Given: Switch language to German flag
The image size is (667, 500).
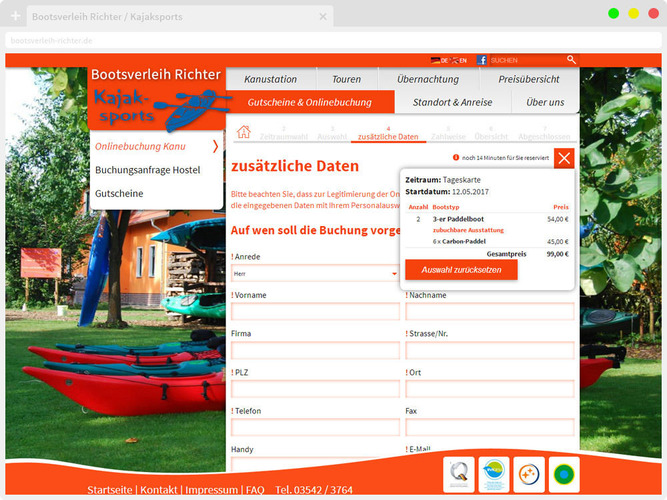Looking at the screenshot, I should click(435, 61).
